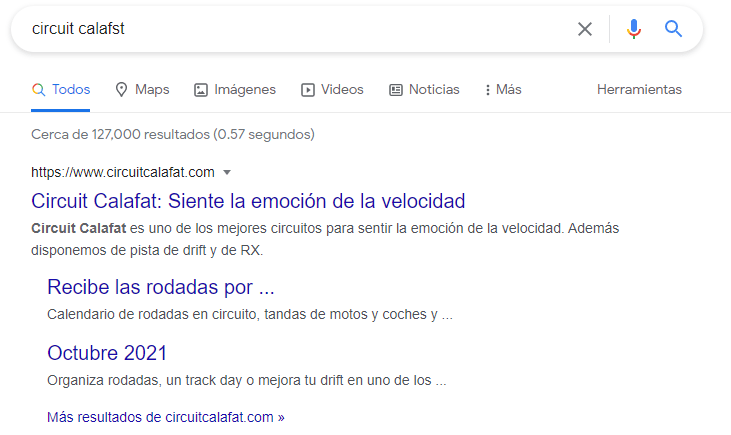
Task: Clear the search query with the X icon
Action: pyautogui.click(x=585, y=29)
